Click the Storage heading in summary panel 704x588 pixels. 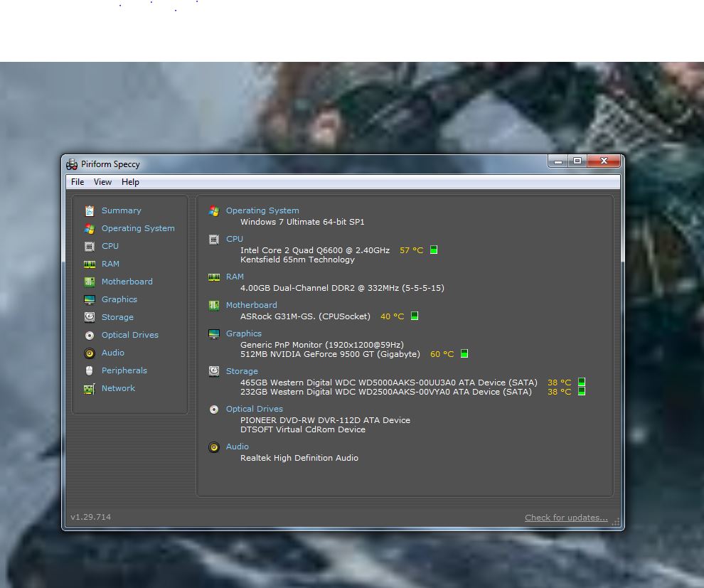pyautogui.click(x=242, y=371)
